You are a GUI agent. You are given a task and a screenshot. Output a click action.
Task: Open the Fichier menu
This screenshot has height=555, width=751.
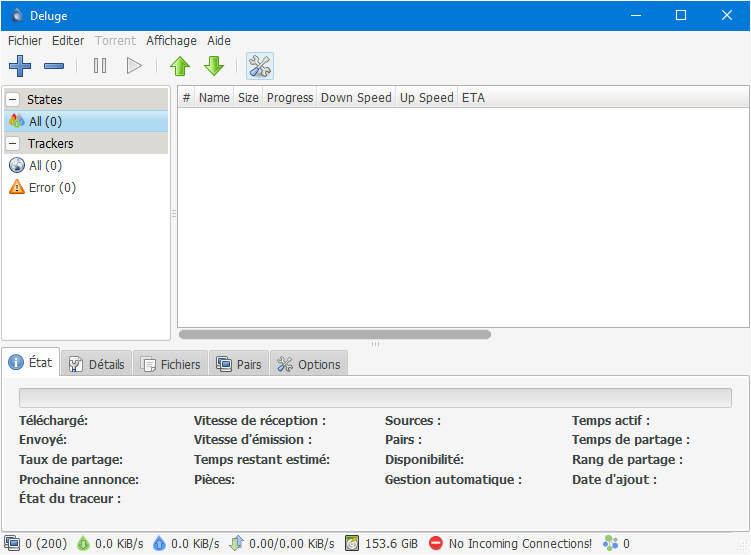pos(25,41)
